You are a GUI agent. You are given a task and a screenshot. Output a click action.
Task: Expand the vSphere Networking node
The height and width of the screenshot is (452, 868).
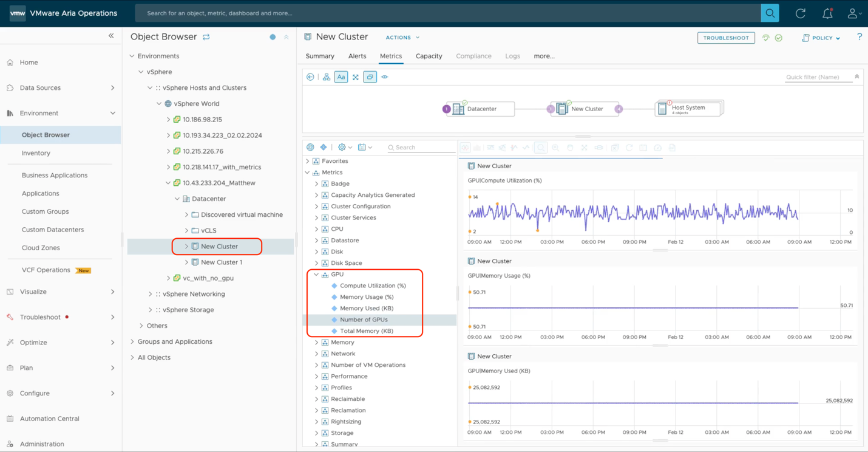(150, 294)
